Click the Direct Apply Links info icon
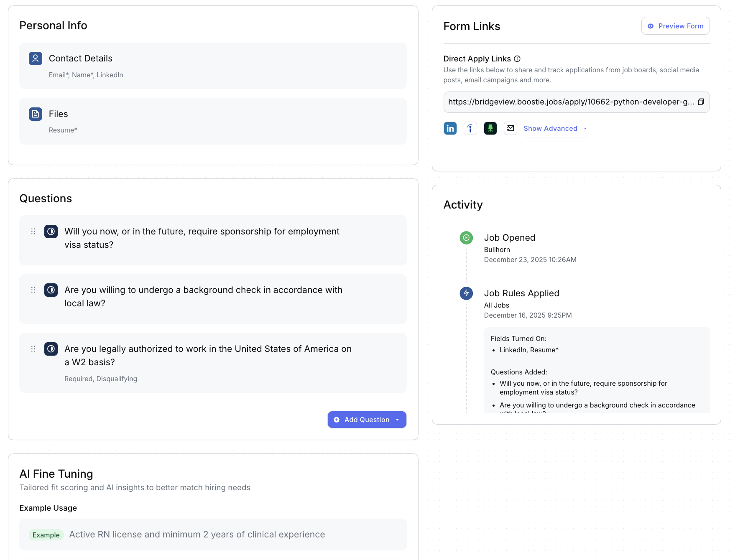This screenshot has height=560, width=730. [517, 59]
